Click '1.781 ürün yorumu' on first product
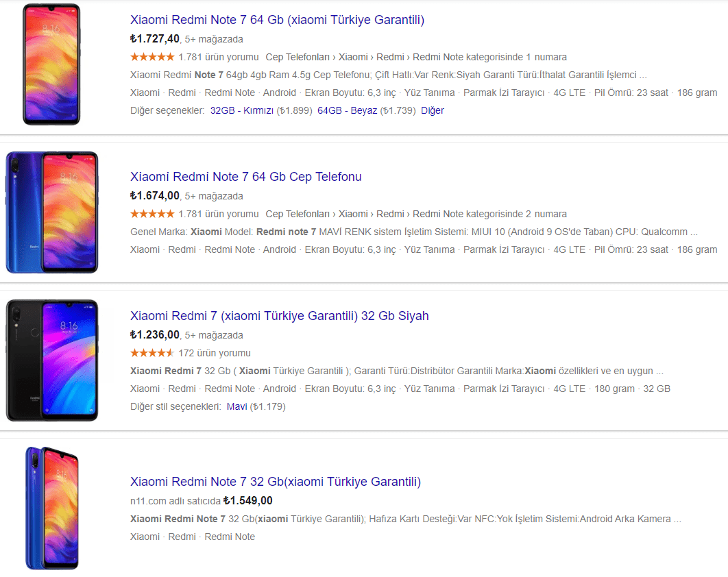728x577 pixels. [x=219, y=57]
